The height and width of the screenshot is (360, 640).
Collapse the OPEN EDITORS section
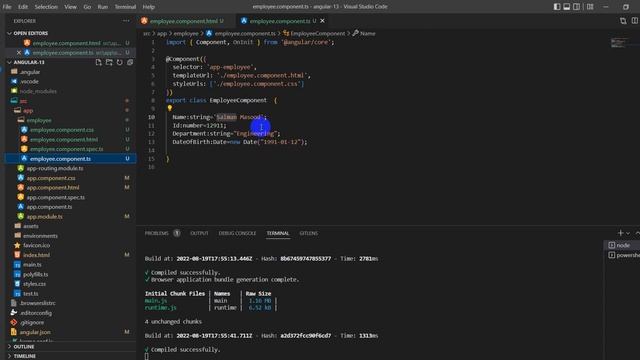pyautogui.click(x=31, y=33)
